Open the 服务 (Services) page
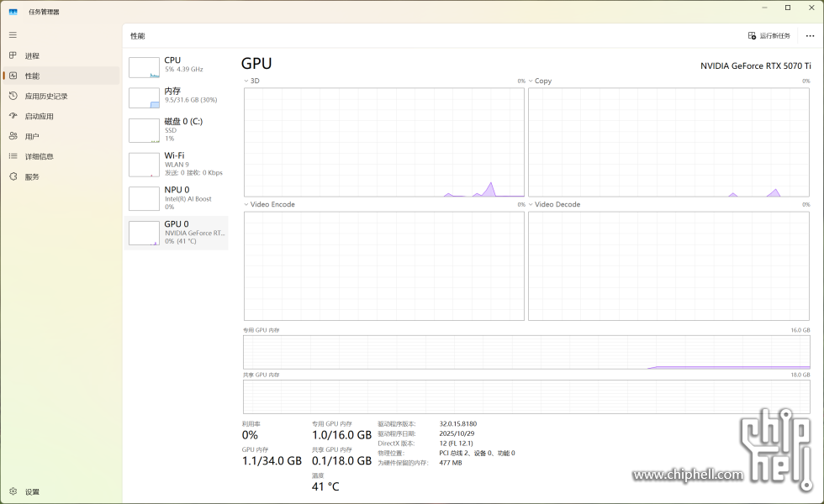 (31, 177)
